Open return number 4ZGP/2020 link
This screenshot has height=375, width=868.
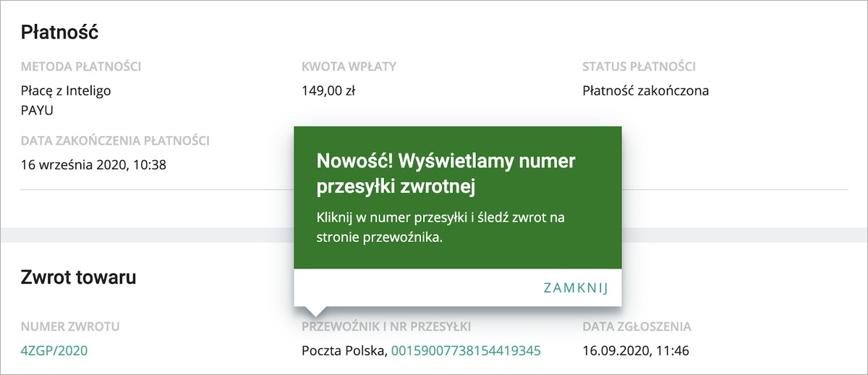click(x=54, y=351)
